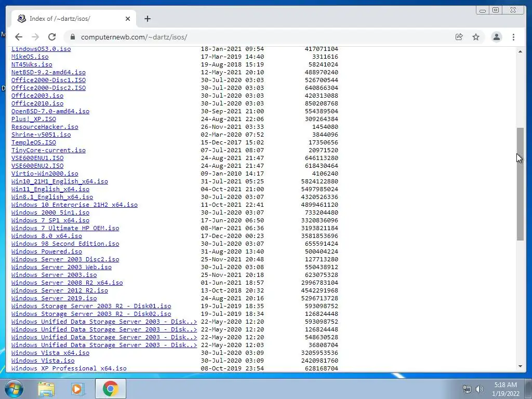
Task: Select file size 5824122880 text
Action: point(320,181)
